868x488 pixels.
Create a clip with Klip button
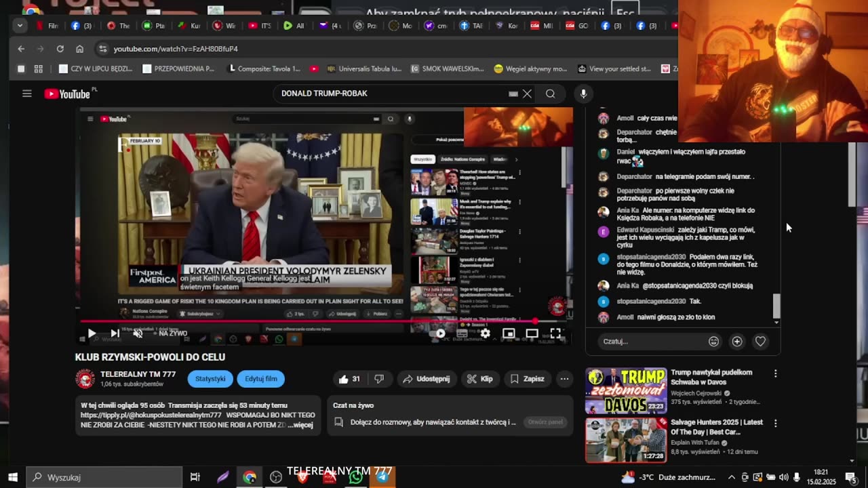(480, 379)
